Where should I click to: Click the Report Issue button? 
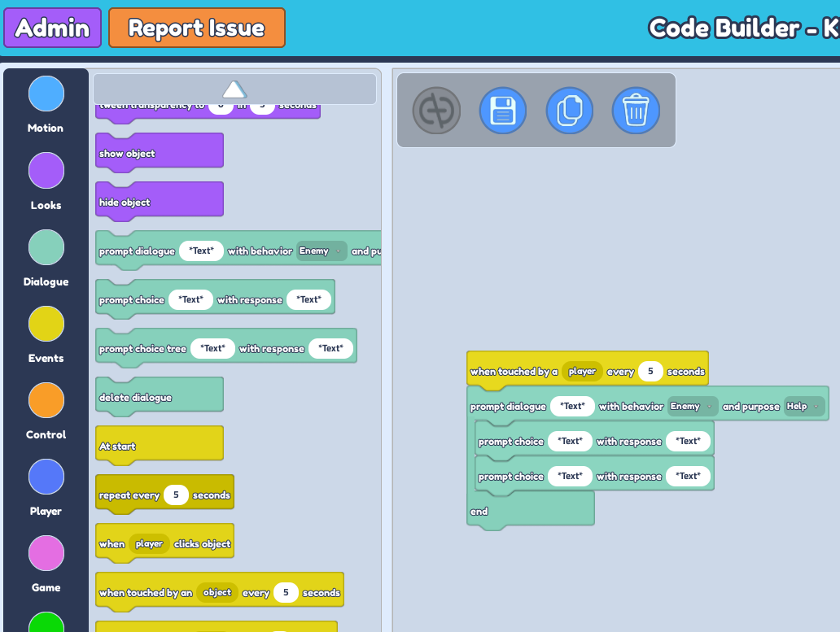(196, 28)
